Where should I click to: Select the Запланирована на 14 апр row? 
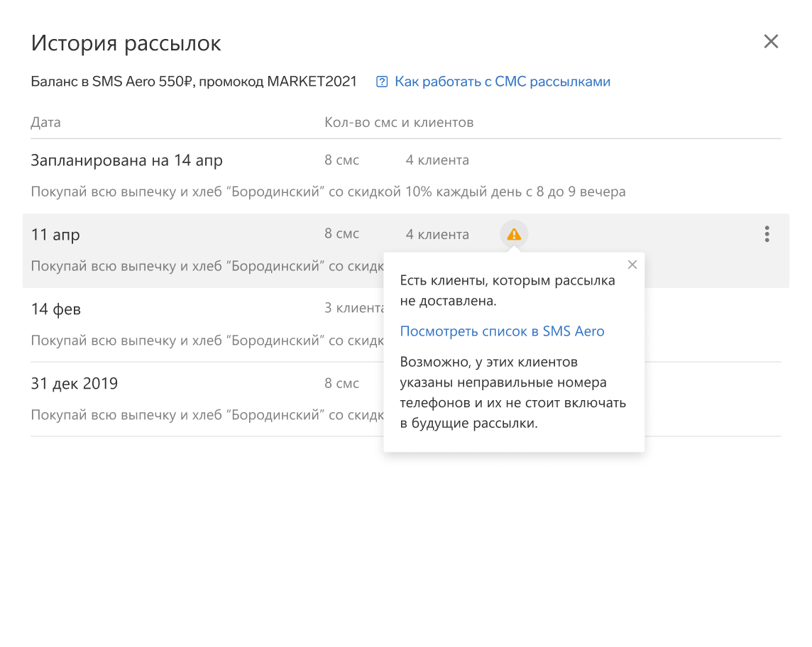pyautogui.click(x=406, y=177)
